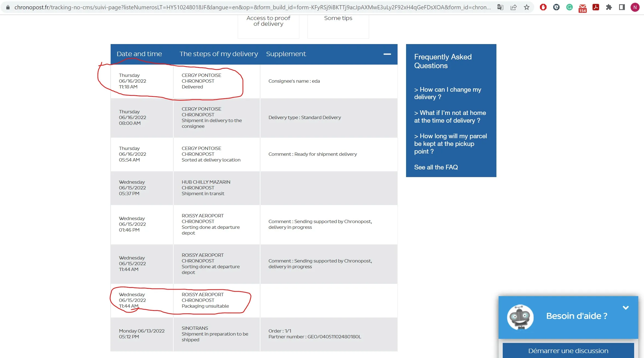Viewport: 644px width, 358px height.
Task: Open the Extensions puzzle menu
Action: [x=609, y=7]
